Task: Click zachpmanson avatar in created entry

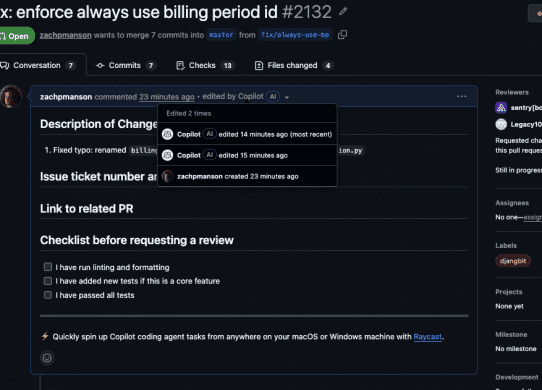Action: click(x=168, y=176)
